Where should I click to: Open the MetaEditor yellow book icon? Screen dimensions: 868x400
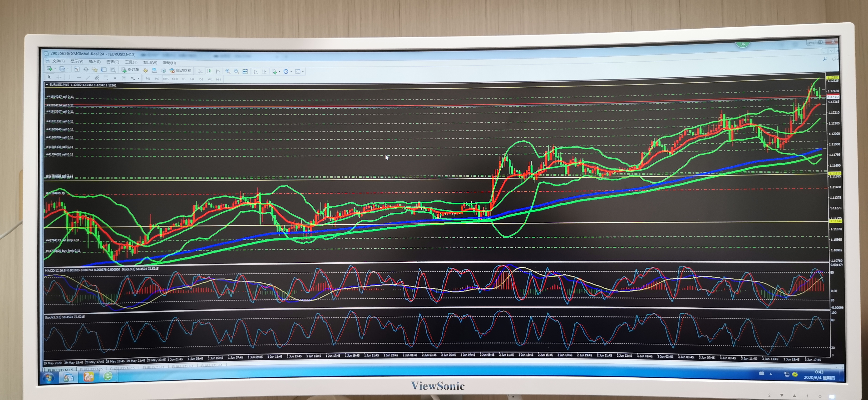coord(146,70)
